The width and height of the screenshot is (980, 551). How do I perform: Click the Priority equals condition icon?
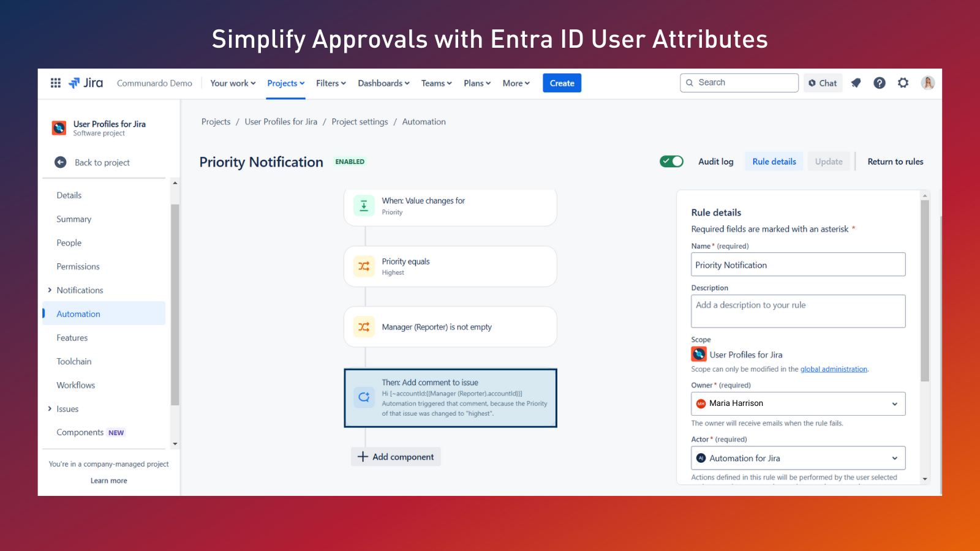pyautogui.click(x=364, y=266)
